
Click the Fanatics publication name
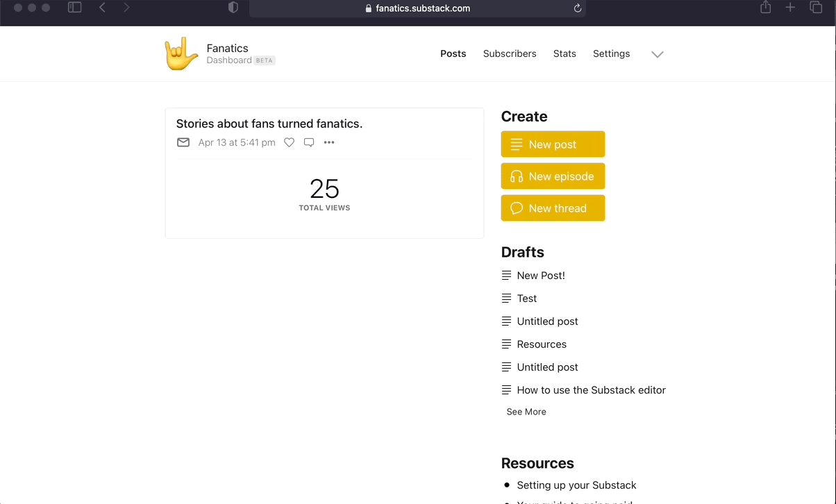tap(228, 48)
